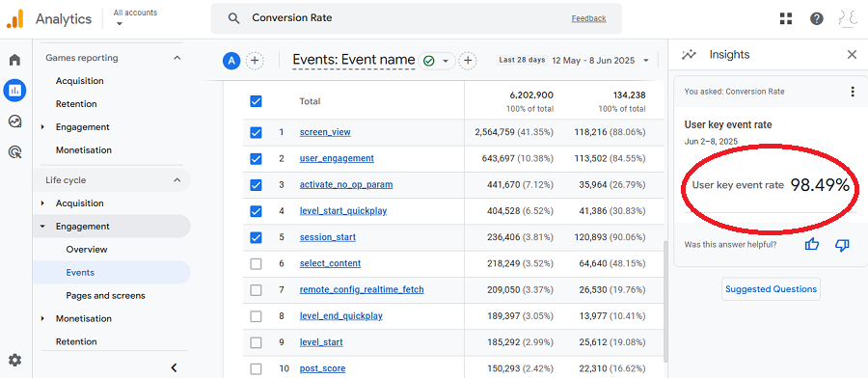The width and height of the screenshot is (868, 378).
Task: Uncheck the user_engagement checkbox
Action: [x=256, y=159]
